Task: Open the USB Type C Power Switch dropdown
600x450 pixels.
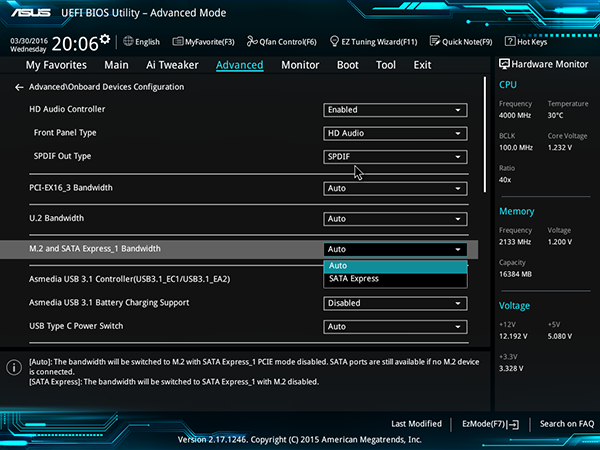Action: point(395,326)
